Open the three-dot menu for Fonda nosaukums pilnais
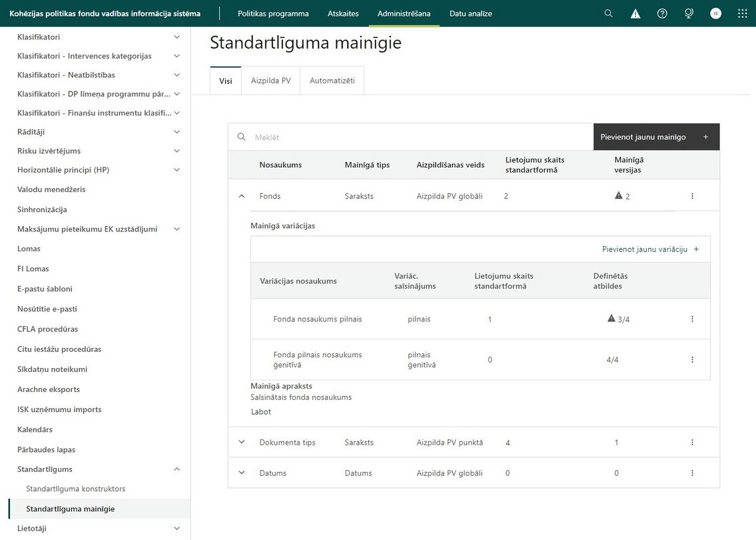Screen dimensions: 756x540 tap(692, 319)
